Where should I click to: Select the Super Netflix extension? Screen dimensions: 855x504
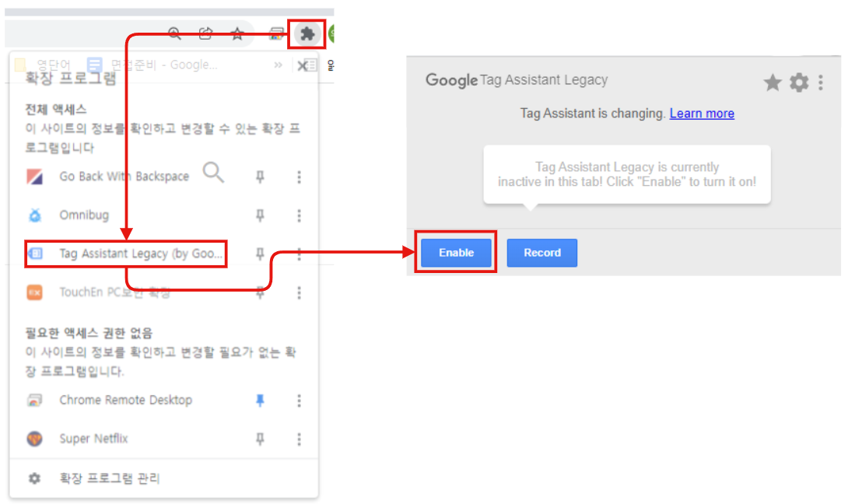(x=93, y=439)
